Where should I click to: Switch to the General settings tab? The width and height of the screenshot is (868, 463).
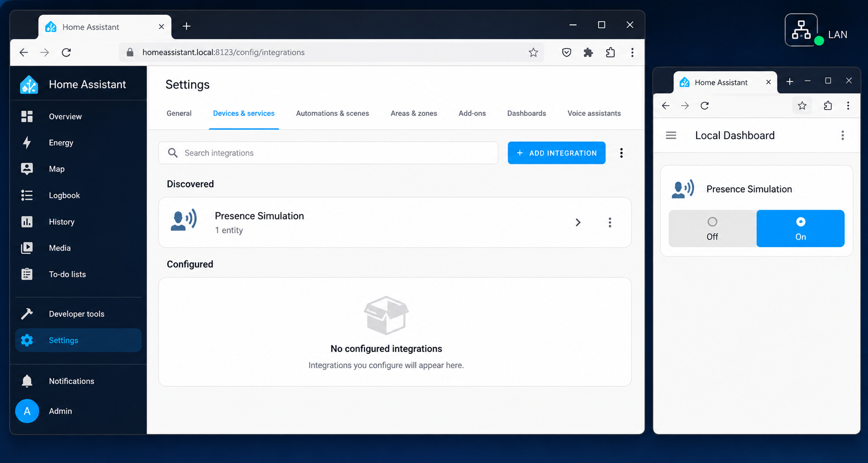pyautogui.click(x=179, y=113)
